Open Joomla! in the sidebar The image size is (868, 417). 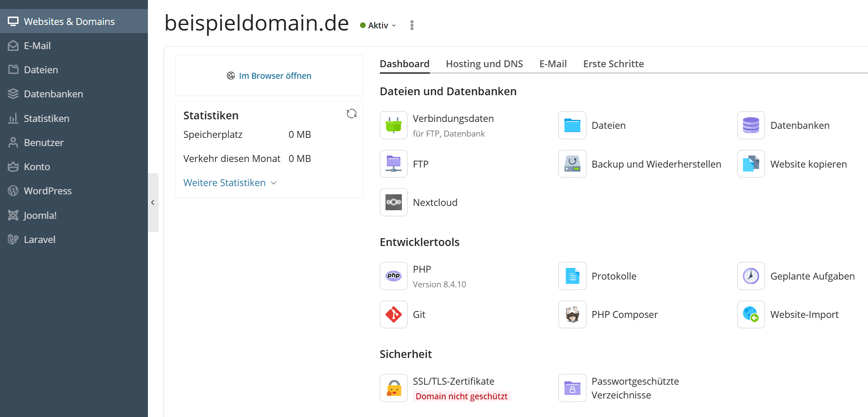[74, 215]
